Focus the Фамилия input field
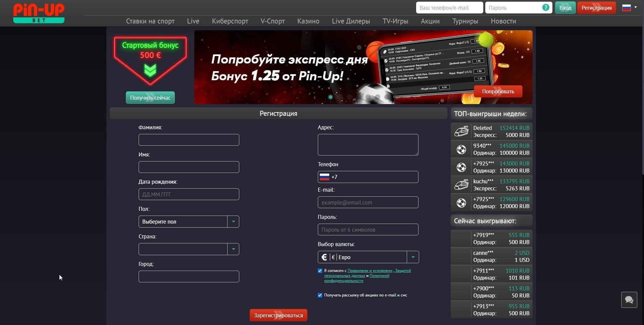The width and height of the screenshot is (644, 325). [x=189, y=140]
